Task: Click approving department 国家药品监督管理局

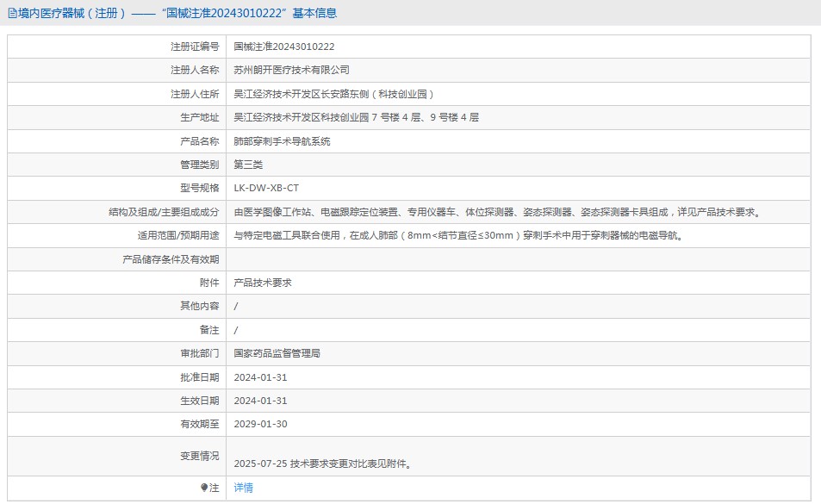Action: tap(277, 353)
